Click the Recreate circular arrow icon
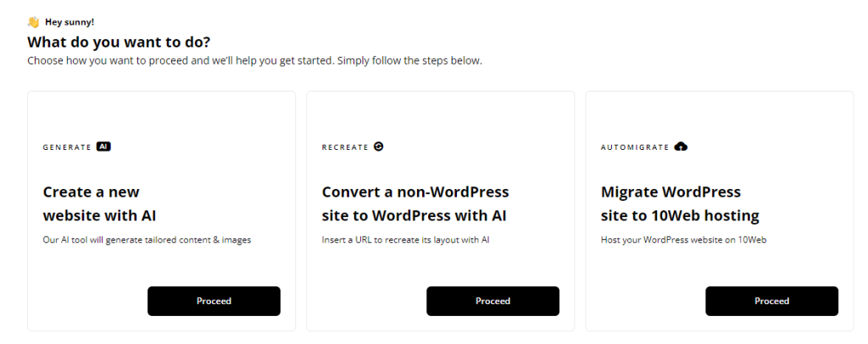This screenshot has width=868, height=344. point(379,147)
